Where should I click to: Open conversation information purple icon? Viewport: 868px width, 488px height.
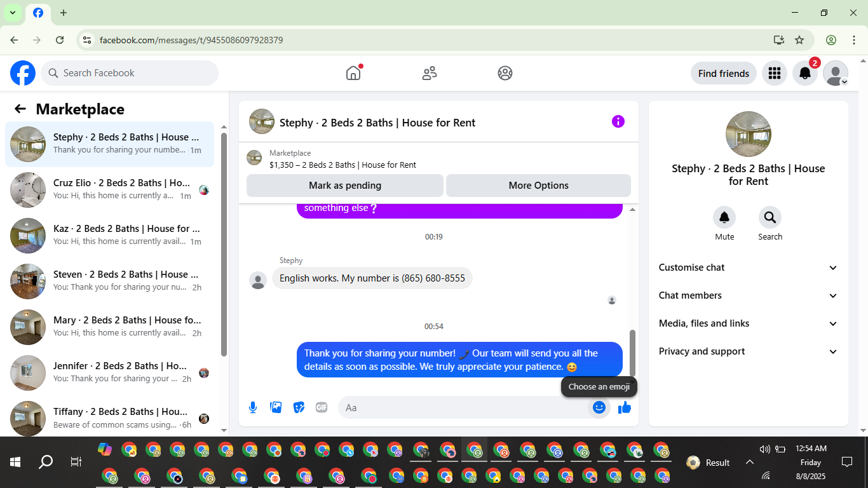[x=618, y=121]
